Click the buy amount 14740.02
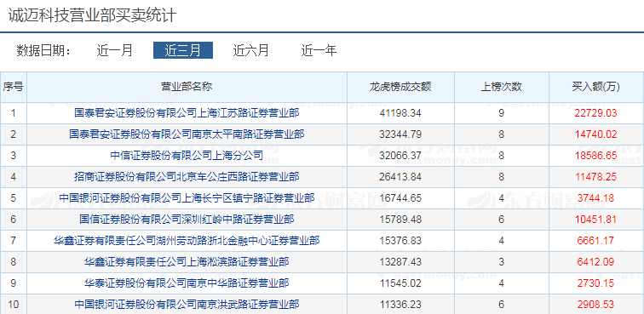Viewport: 644px width, 314px height. (596, 134)
